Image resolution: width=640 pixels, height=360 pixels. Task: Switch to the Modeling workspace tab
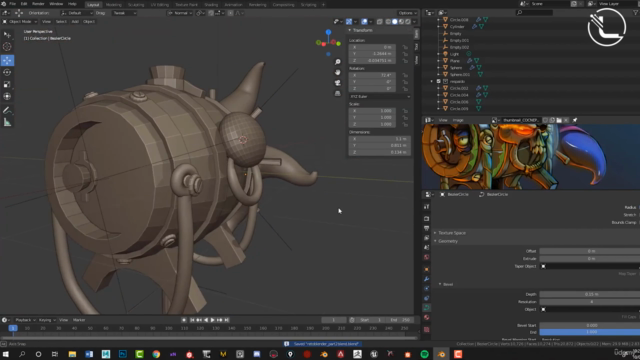(113, 4)
